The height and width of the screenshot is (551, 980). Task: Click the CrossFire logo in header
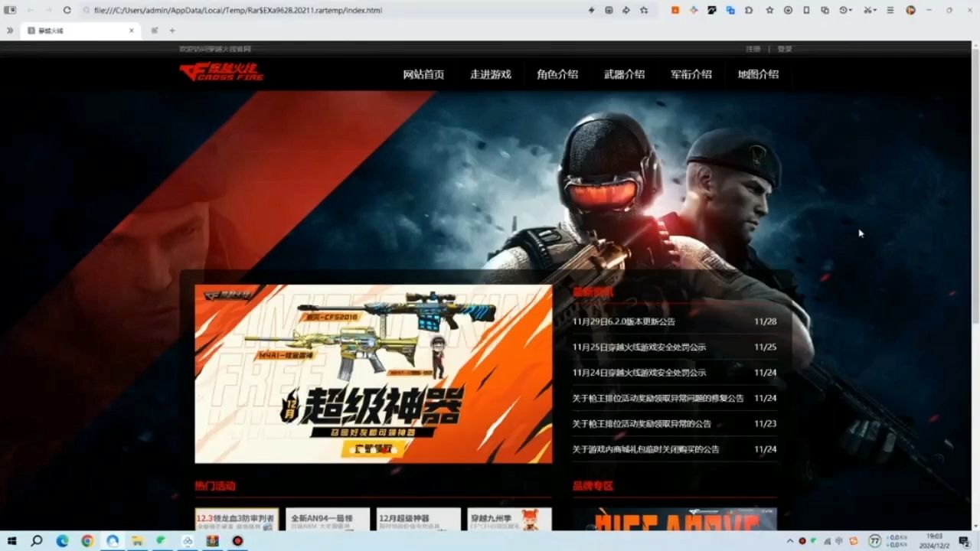tap(221, 72)
